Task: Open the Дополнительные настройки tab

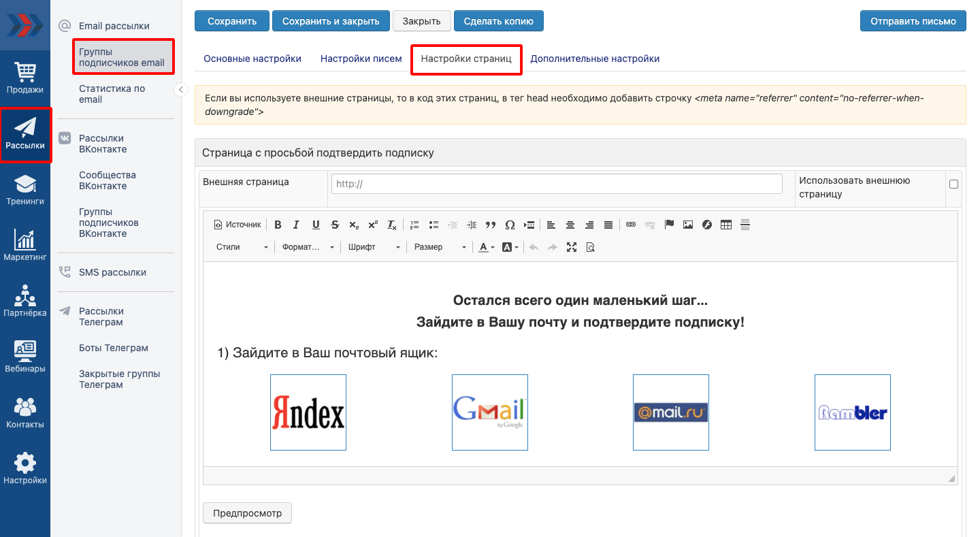Action: [x=595, y=59]
